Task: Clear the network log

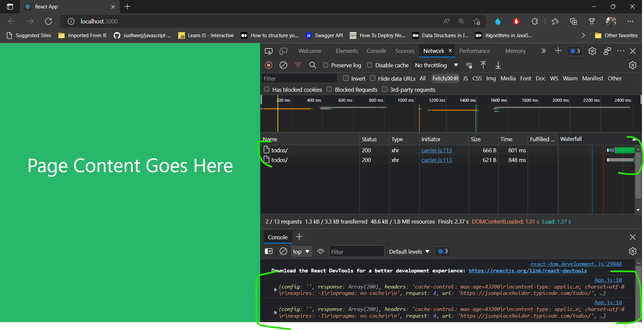Action: tap(283, 65)
